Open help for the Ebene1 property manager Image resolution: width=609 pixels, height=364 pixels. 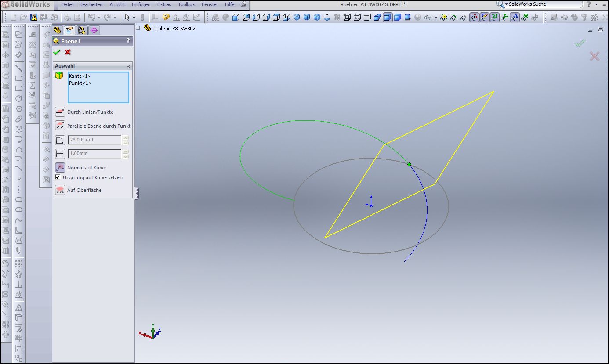128,41
